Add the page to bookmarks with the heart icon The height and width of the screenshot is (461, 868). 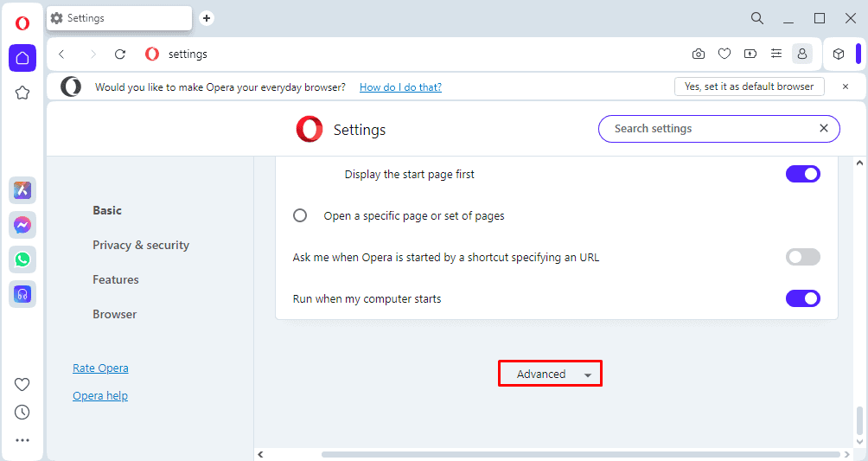click(724, 54)
